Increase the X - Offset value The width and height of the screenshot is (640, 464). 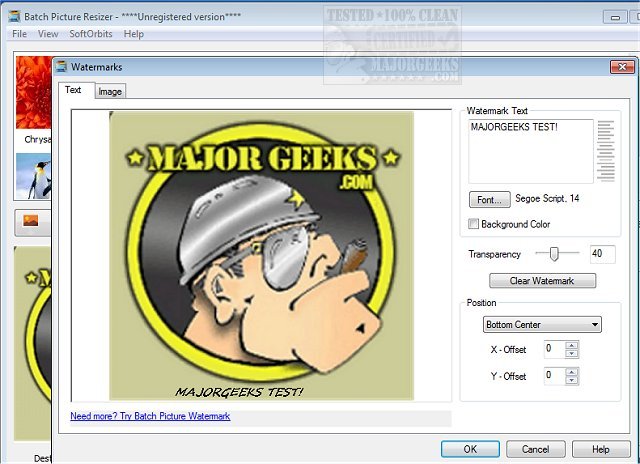pos(572,345)
